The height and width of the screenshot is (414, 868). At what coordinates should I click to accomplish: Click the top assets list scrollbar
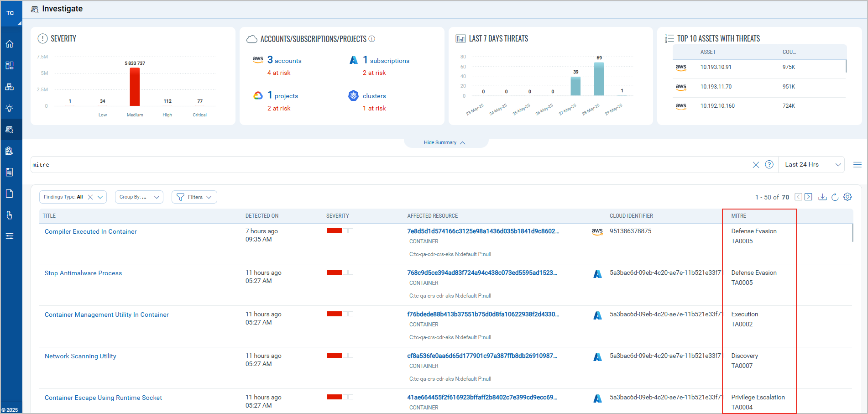(846, 66)
